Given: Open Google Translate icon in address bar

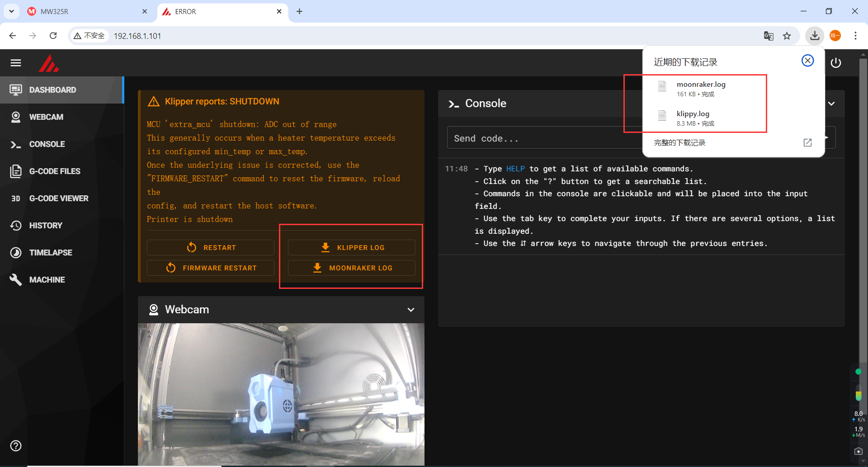Looking at the screenshot, I should (769, 36).
